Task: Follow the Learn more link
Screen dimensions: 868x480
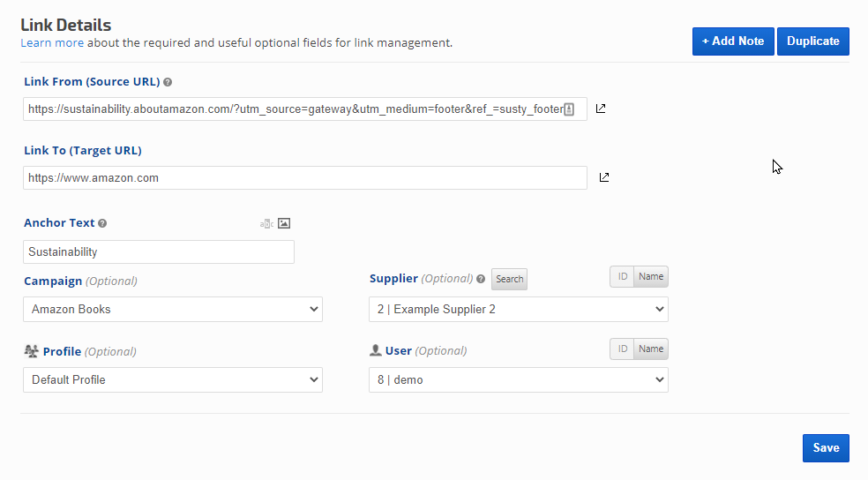Action: 52,42
